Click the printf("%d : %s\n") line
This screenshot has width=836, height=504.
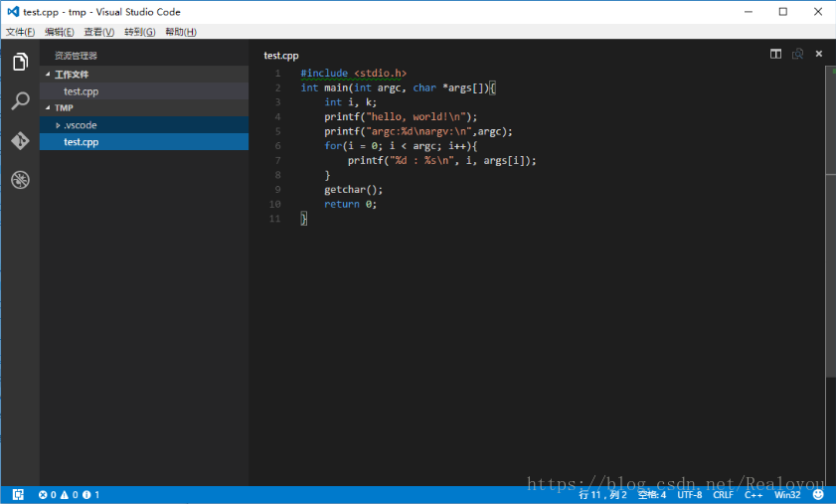[x=442, y=160]
